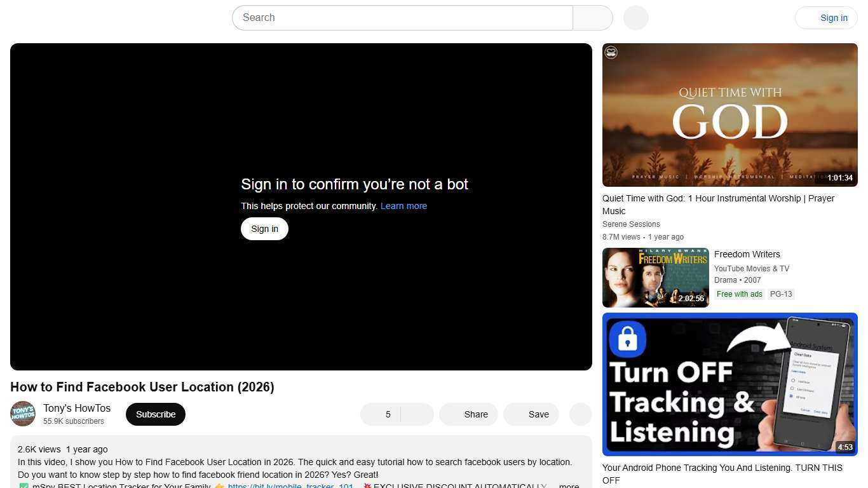Select the Free with ads label on Freedom Writers

point(739,294)
